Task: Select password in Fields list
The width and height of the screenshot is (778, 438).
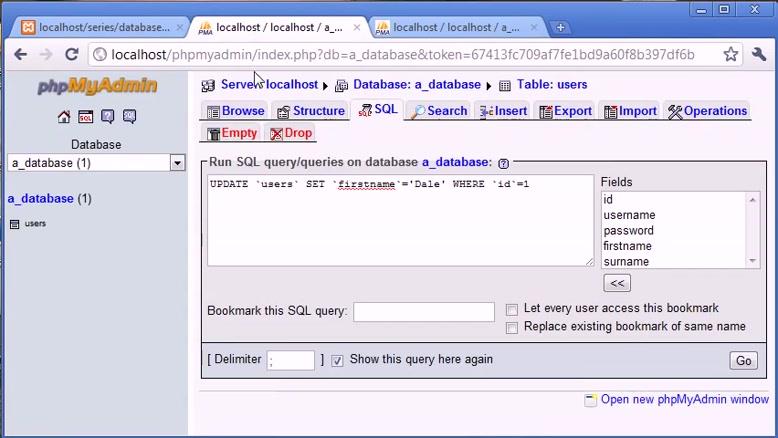Action: pos(675,231)
